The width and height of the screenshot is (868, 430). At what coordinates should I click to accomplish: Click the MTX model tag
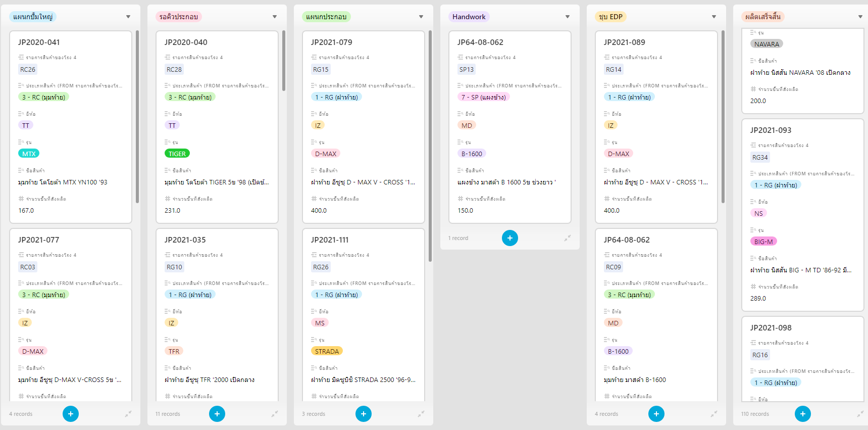29,154
